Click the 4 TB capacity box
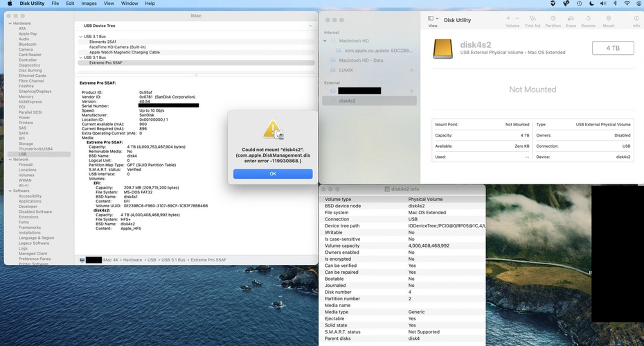 (613, 48)
